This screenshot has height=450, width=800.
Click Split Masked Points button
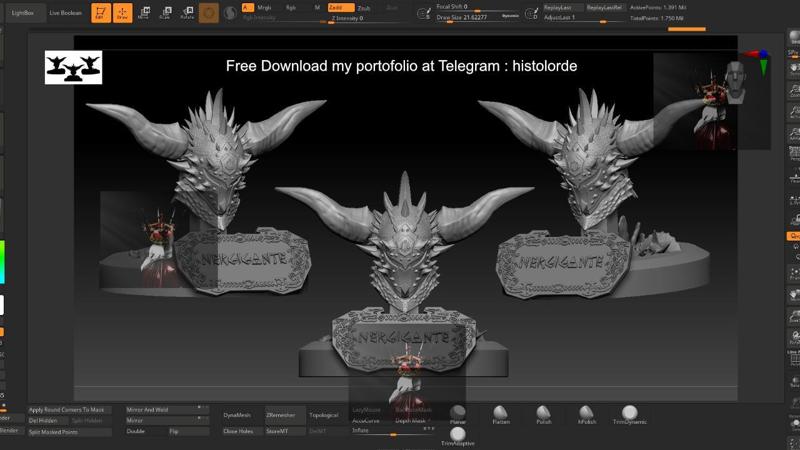[x=69, y=432]
